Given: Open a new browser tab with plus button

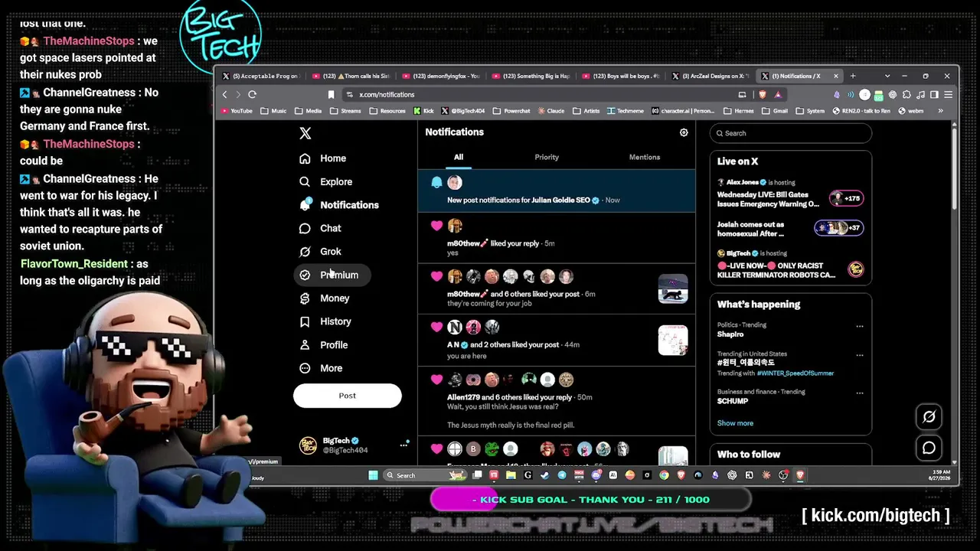Looking at the screenshot, I should (853, 76).
